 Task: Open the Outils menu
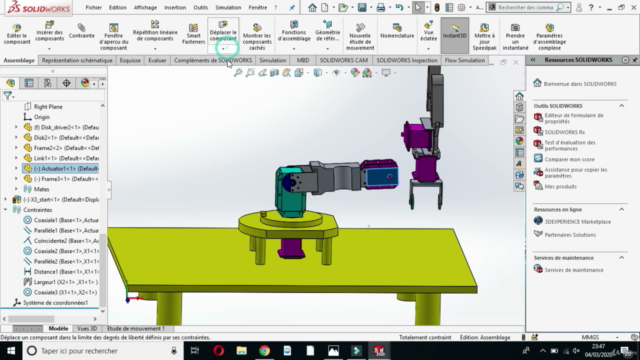tap(200, 7)
